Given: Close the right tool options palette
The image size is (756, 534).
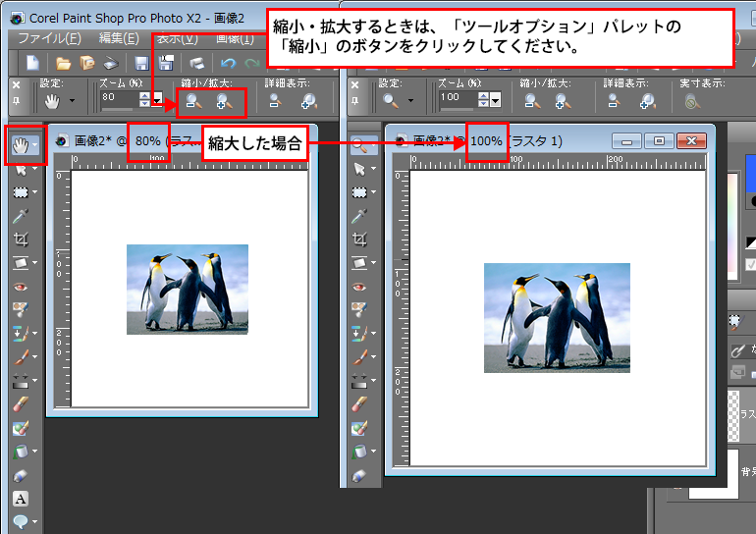Looking at the screenshot, I should point(354,84).
